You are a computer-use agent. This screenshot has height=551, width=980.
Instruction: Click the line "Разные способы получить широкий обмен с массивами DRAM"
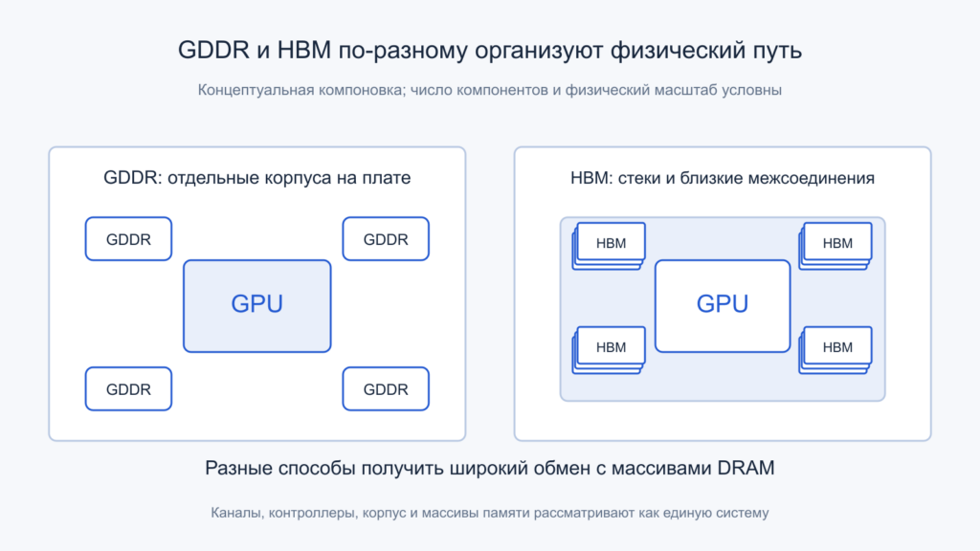tap(489, 468)
